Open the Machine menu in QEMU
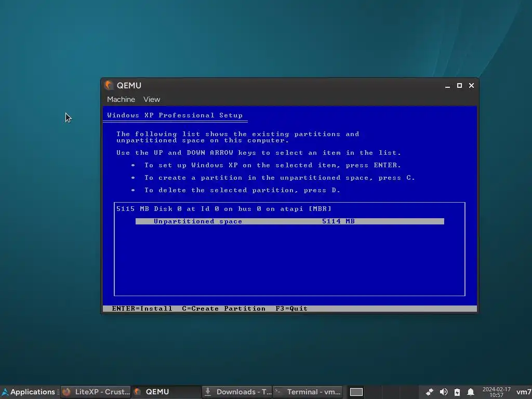Image resolution: width=532 pixels, height=399 pixels. tap(121, 99)
